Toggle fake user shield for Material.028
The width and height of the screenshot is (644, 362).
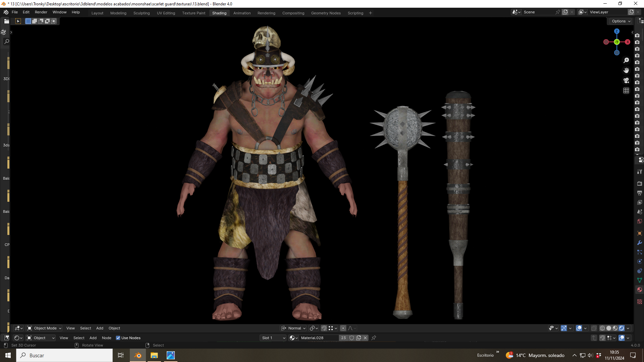[352, 338]
